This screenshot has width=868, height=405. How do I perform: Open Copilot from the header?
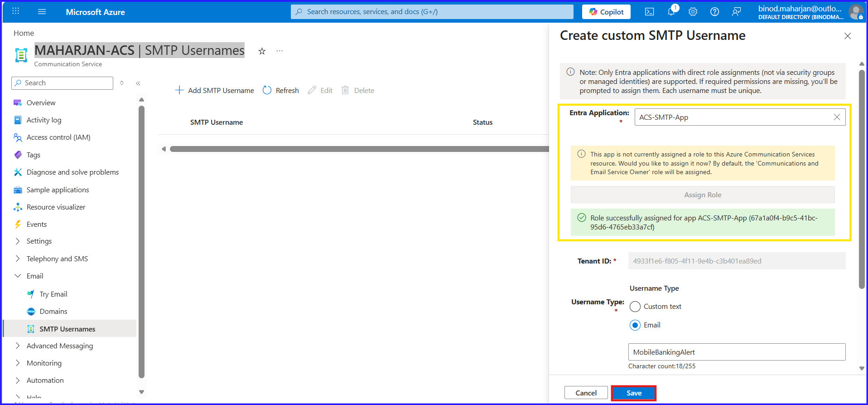click(x=606, y=12)
